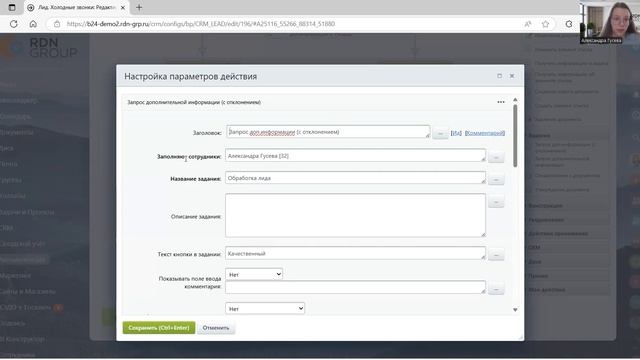
Task: View site info via the lock icon
Action: [57, 24]
